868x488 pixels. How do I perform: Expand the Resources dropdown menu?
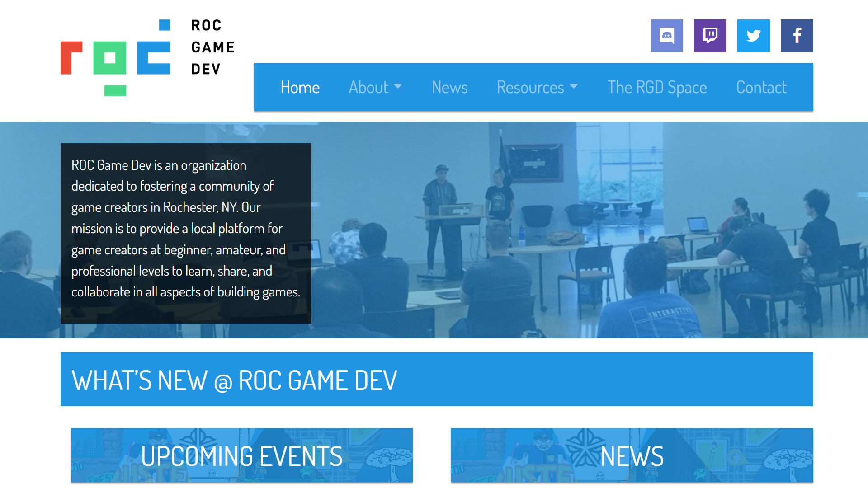click(x=537, y=87)
